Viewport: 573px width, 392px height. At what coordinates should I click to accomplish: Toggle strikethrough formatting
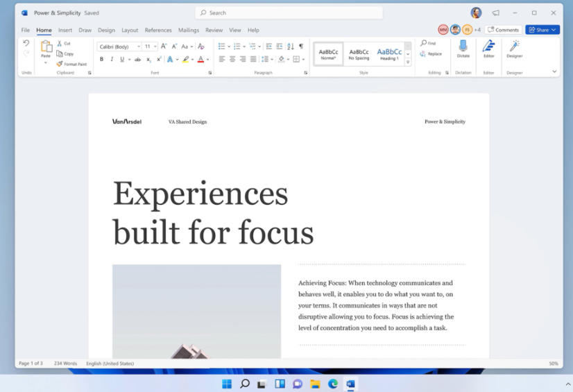point(137,60)
